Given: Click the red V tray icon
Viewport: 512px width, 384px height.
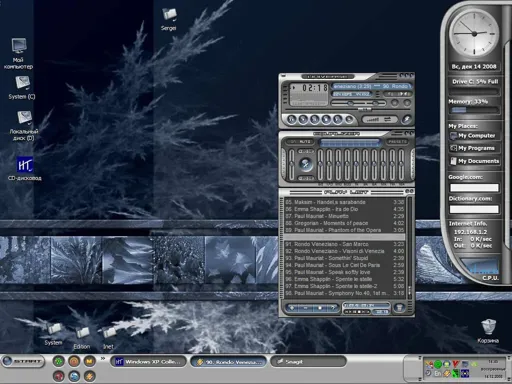Looking at the screenshot, I should (456, 364).
